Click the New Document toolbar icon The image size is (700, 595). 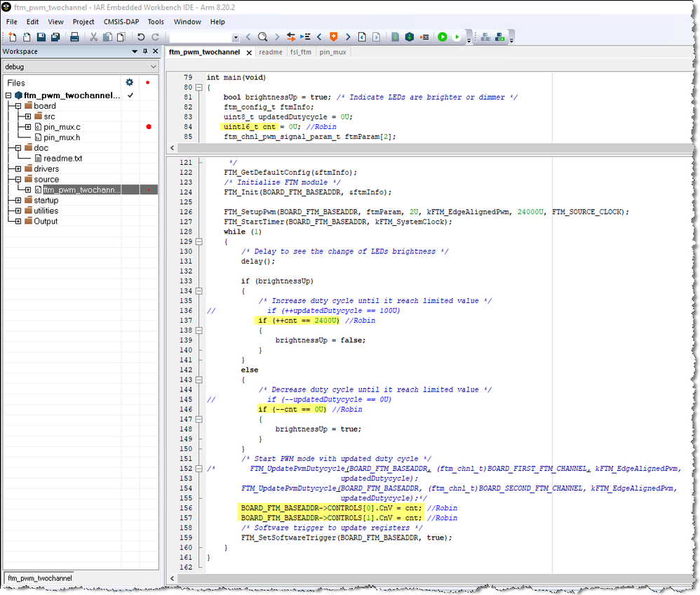point(13,36)
